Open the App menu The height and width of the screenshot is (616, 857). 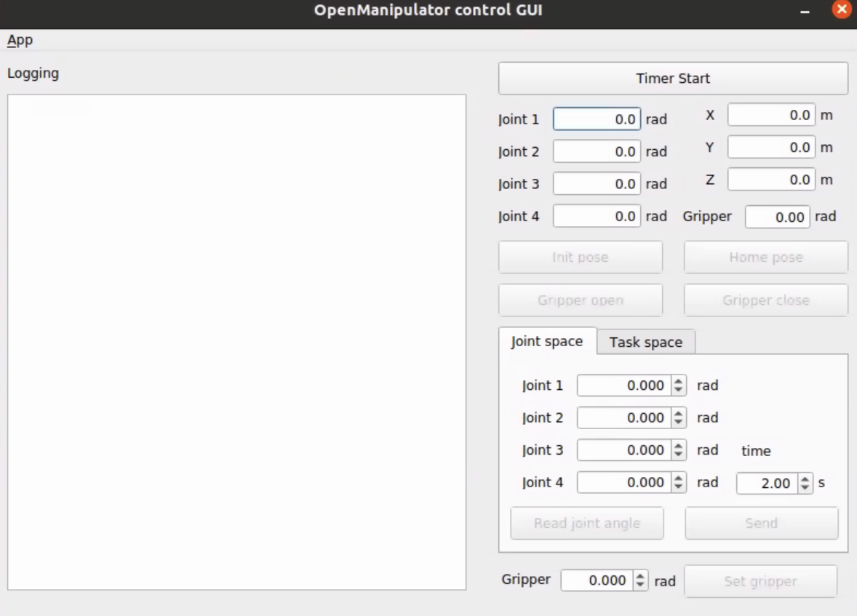point(20,40)
